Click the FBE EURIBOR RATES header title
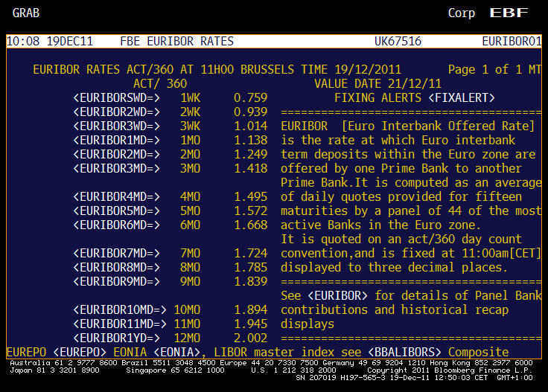The image size is (548, 392). (x=177, y=42)
